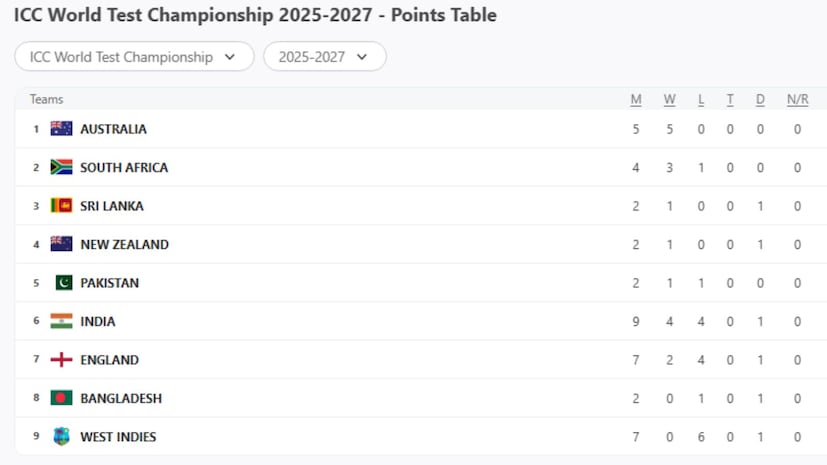
Task: Sort table by W wins column
Action: point(669,99)
